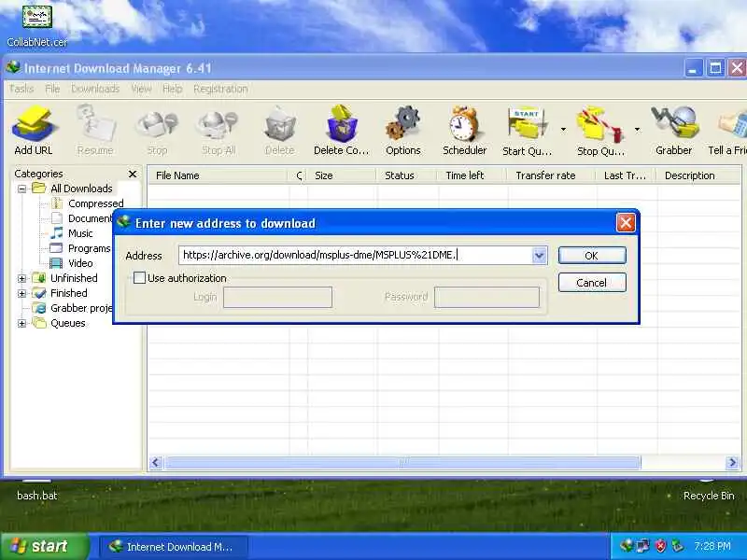
Task: Click the Password input field
Action: [486, 297]
